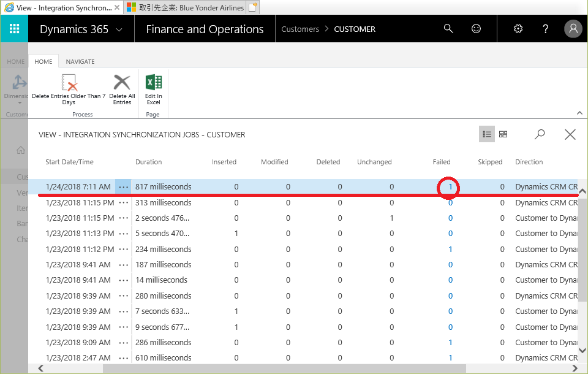Click the search icon in jobs panel
Screen dimensions: 588x374
pos(540,134)
